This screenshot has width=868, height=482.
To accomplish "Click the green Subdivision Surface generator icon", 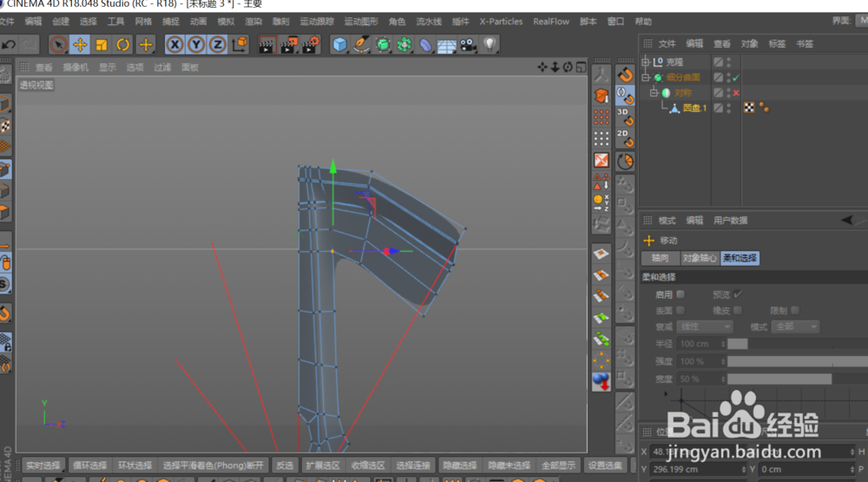I will [x=383, y=45].
